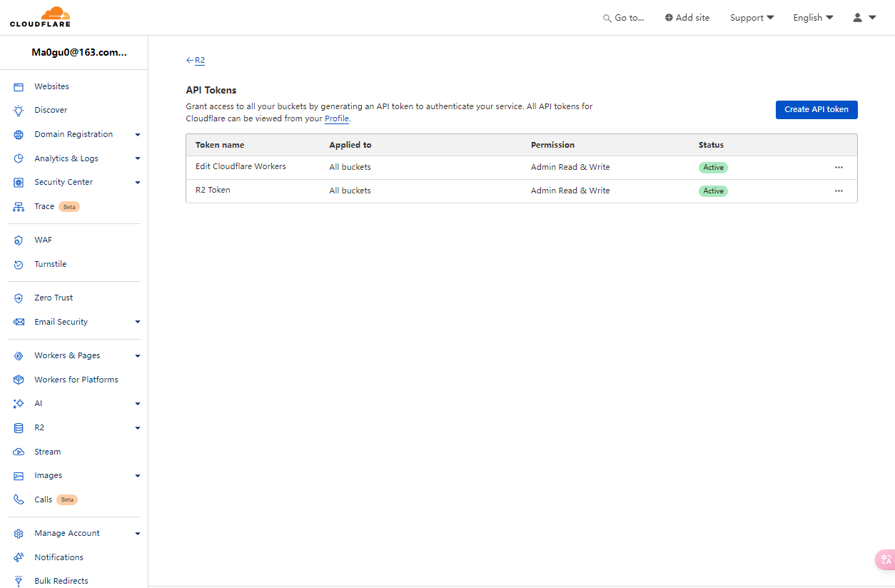Click the R2 Token name cell
Image resolution: width=895 pixels, height=588 pixels.
coord(213,190)
